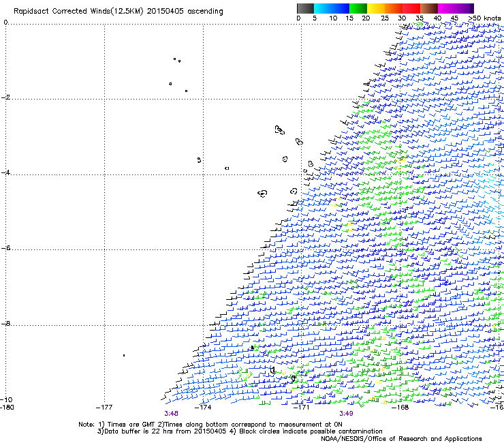The image size is (504, 443).
Task: Click the latitude label '0'
Action: coord(5,22)
